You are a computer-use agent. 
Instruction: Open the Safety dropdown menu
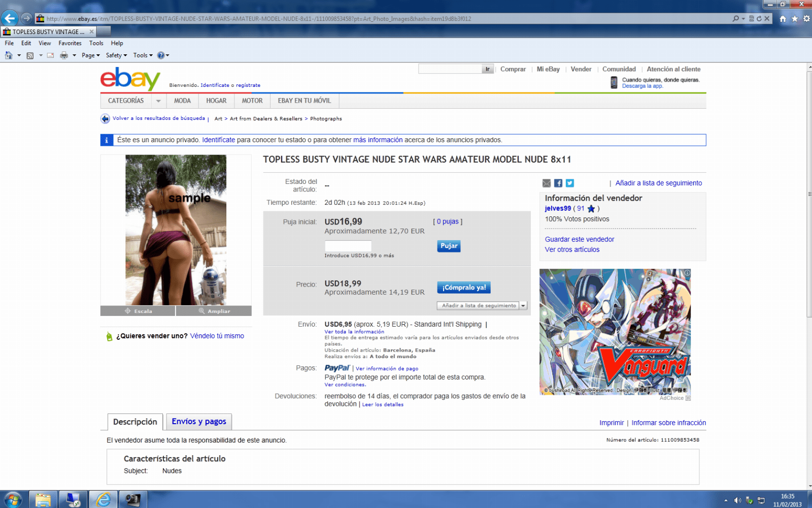(116, 55)
